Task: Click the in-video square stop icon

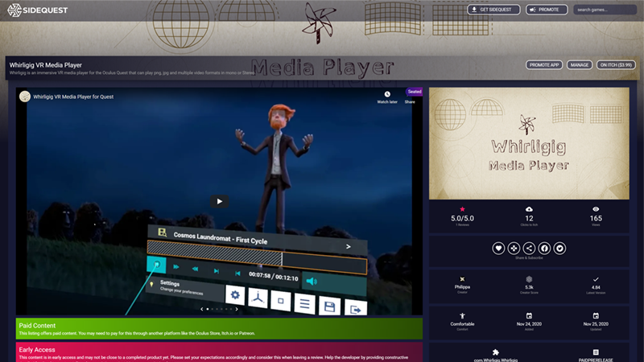Action: [x=280, y=301]
